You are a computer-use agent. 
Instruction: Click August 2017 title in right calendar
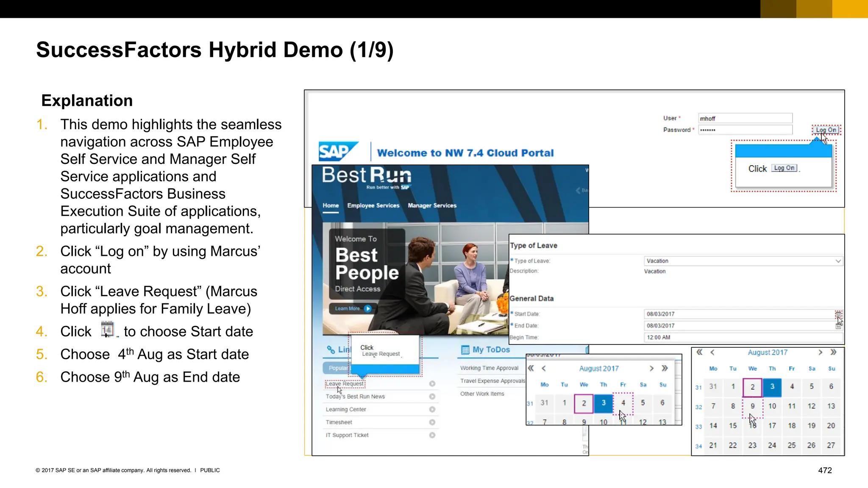click(x=768, y=352)
